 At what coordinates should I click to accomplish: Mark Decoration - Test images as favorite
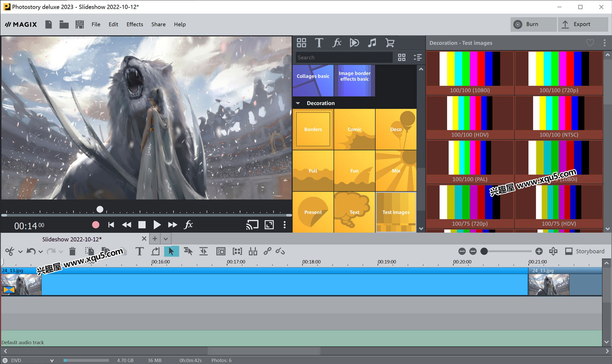tap(590, 43)
